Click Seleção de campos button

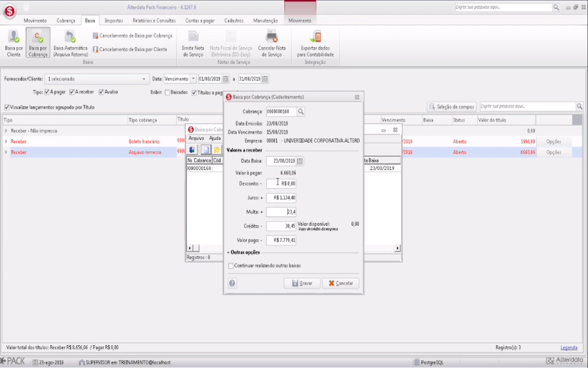(x=451, y=107)
